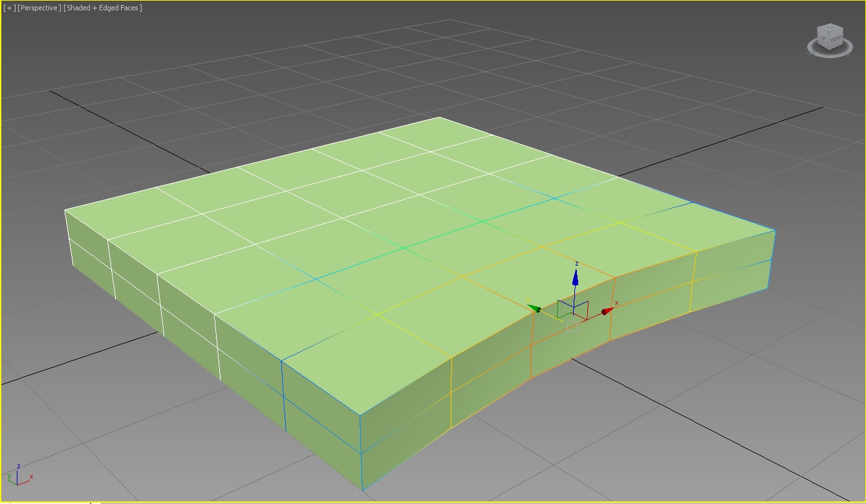Click the top face of the ViewCube
This screenshot has width=866, height=504.
click(829, 28)
